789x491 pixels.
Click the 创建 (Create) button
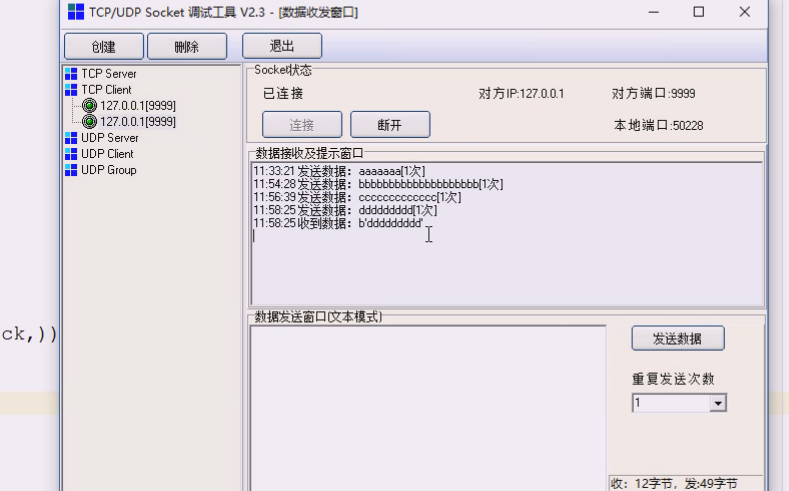click(104, 46)
